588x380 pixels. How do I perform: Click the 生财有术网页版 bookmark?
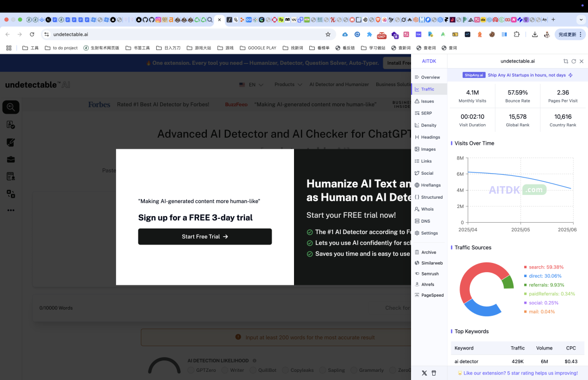[101, 48]
